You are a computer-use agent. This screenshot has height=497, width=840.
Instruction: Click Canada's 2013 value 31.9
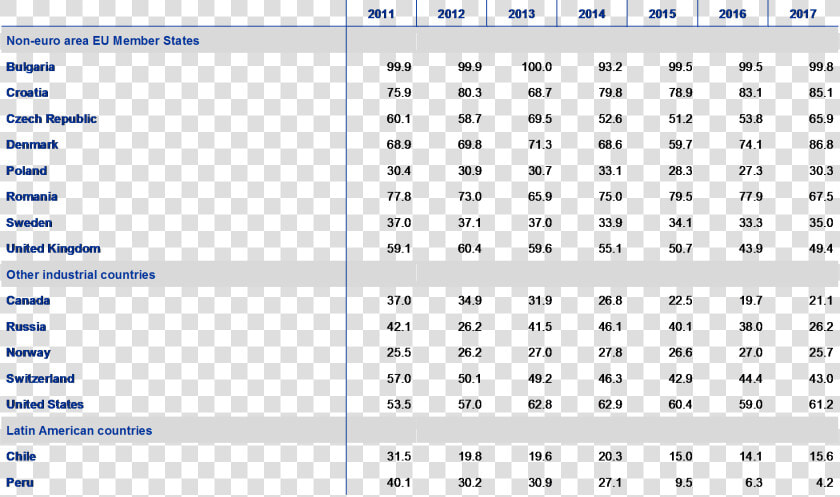pos(539,300)
